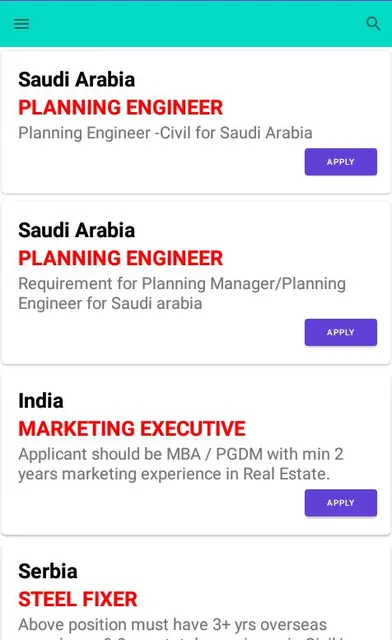392x640 pixels.
Task: Open Planning Engineer -Civil for Saudi Arabia description
Action: coord(165,133)
